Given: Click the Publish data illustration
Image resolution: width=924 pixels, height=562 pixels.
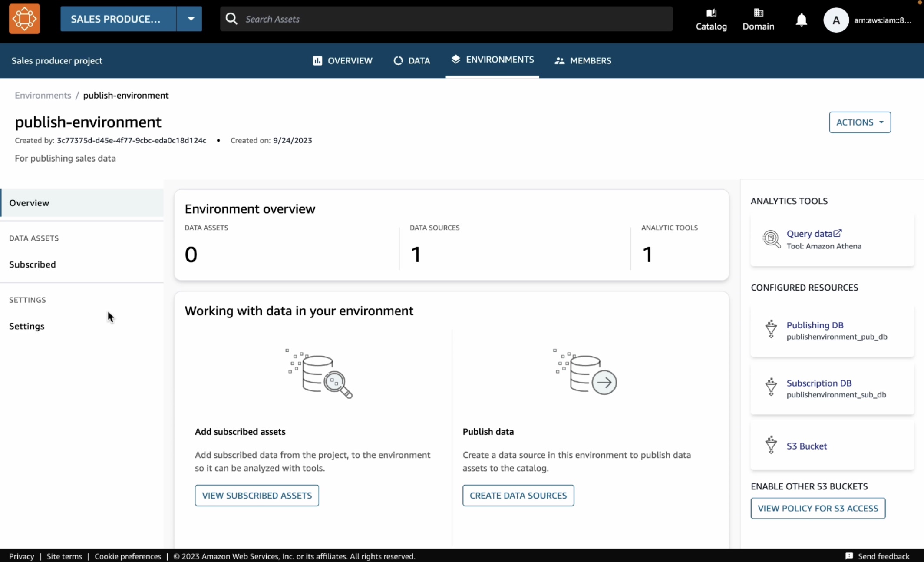Looking at the screenshot, I should tap(585, 372).
